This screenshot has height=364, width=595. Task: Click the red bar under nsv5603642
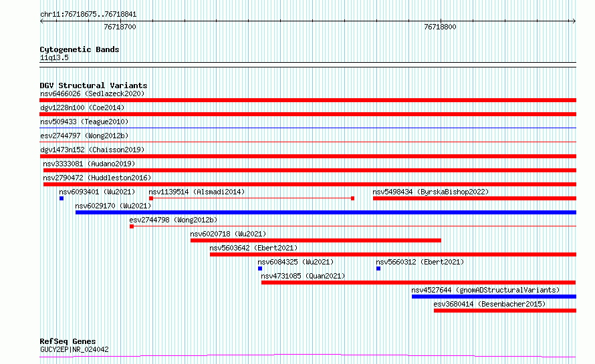pos(393,254)
